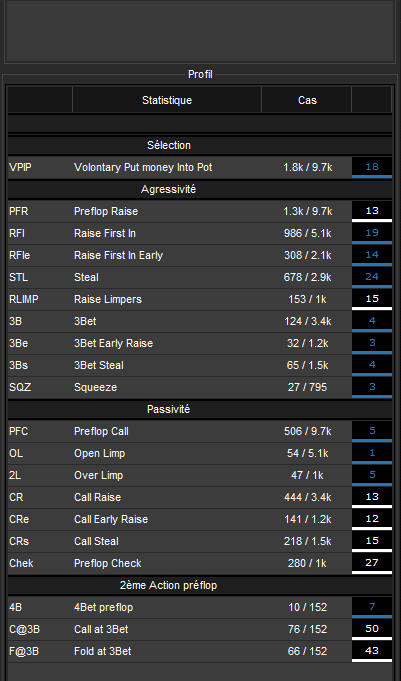Image resolution: width=401 pixels, height=681 pixels.
Task: Click the Squeeze value 3 cell
Action: click(372, 387)
